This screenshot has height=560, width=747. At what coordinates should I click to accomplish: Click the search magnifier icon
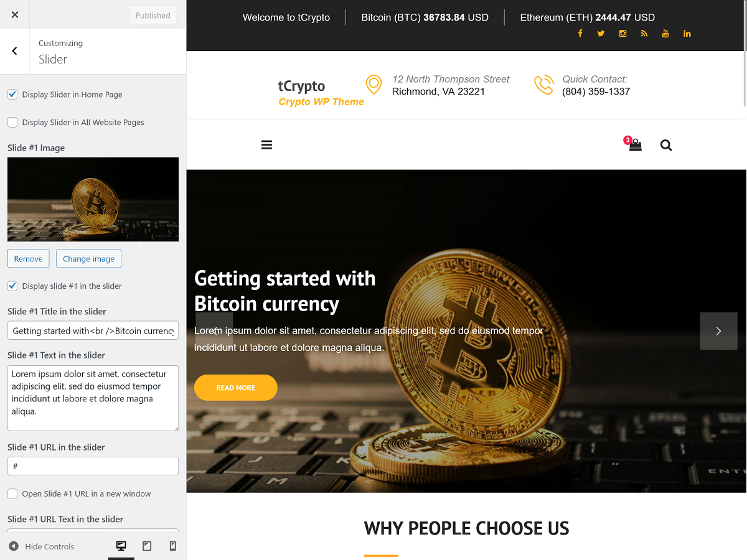666,146
